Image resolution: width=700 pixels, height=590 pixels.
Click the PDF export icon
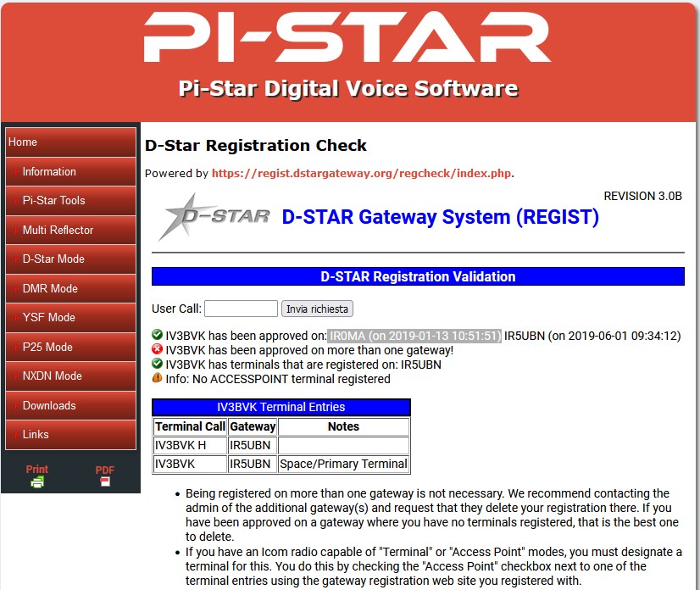click(x=105, y=481)
